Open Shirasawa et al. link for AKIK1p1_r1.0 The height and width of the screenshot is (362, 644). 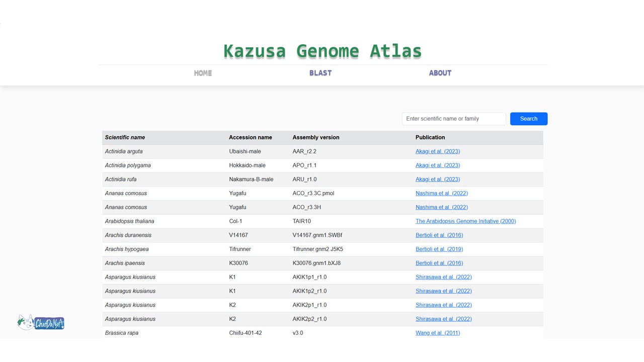point(443,277)
